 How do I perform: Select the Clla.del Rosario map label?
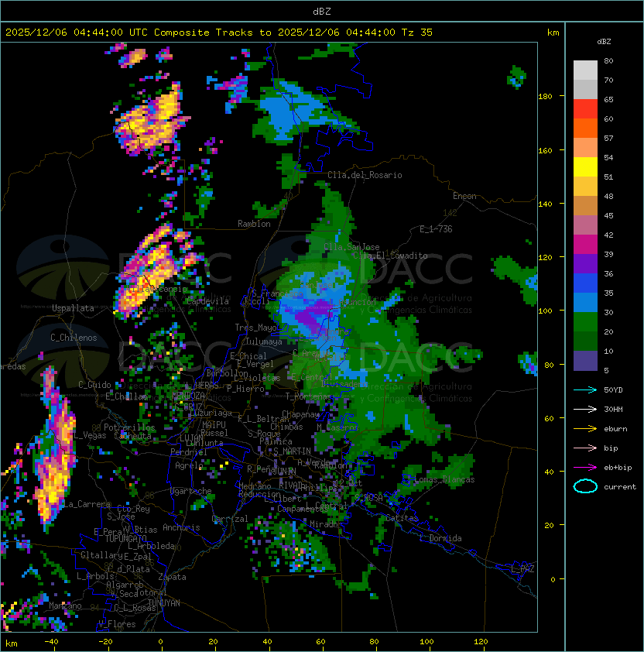click(x=365, y=175)
